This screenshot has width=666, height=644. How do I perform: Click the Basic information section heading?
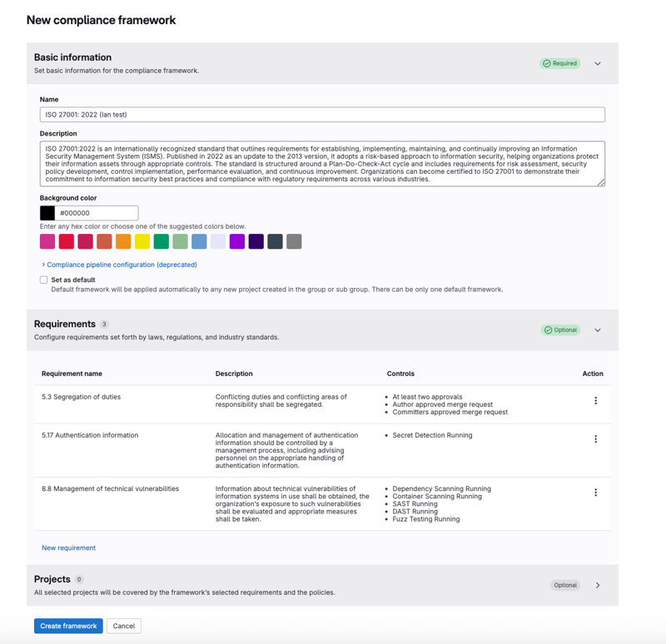point(72,57)
